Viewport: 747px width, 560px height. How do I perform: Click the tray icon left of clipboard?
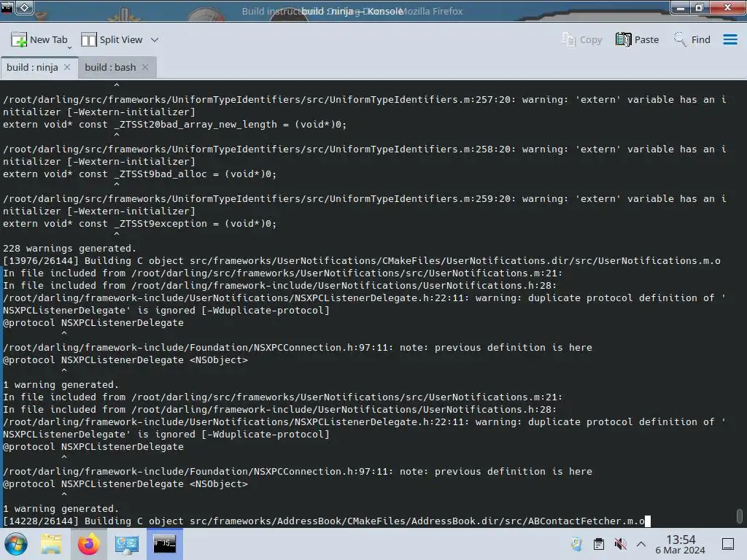[x=576, y=544]
